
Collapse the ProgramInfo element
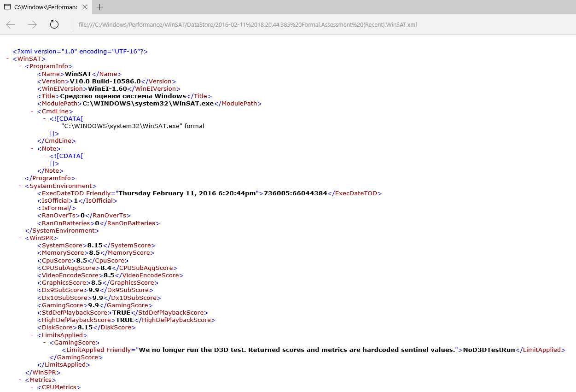20,66
